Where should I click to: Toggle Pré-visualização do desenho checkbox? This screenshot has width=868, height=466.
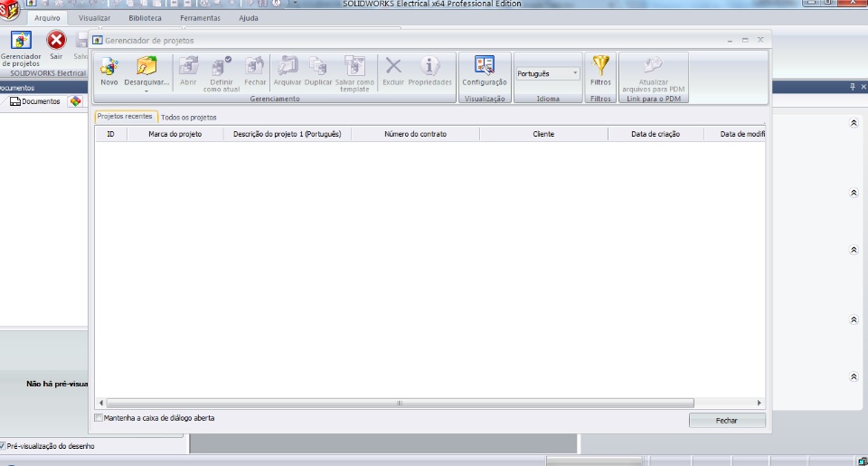point(3,446)
